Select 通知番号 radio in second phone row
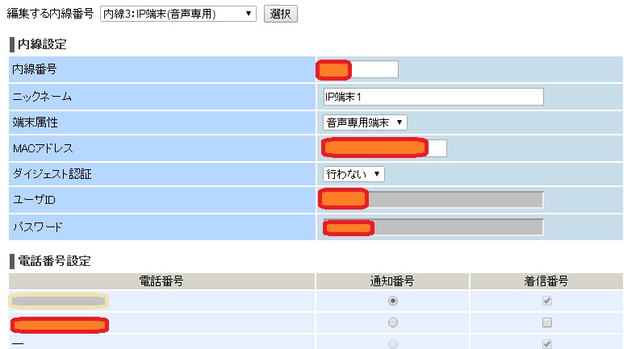 click(393, 322)
